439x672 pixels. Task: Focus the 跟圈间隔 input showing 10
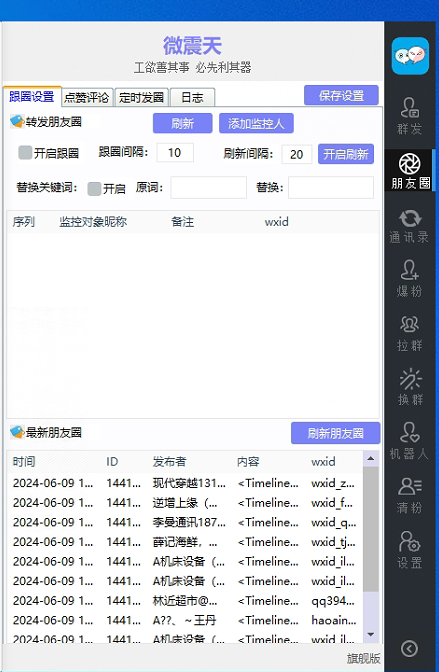pyautogui.click(x=175, y=153)
